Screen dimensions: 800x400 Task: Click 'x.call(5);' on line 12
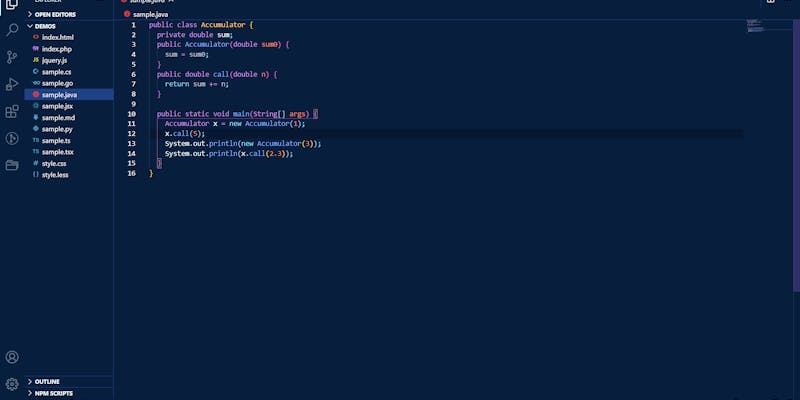(x=184, y=134)
